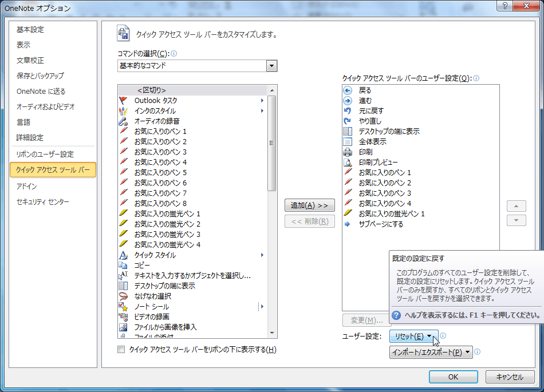Image resolution: width=544 pixels, height=392 pixels.
Task: Click the dialog help question mark button
Action: pyautogui.click(x=505, y=6)
